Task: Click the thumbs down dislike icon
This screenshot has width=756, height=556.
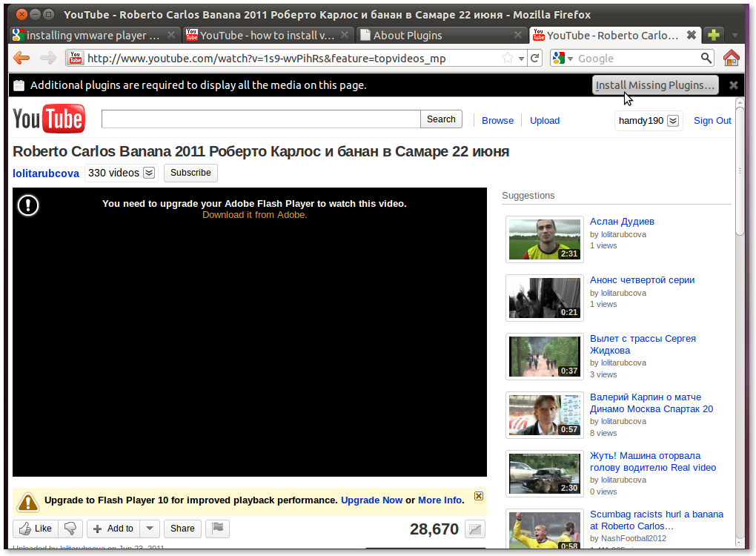Action: [70, 529]
